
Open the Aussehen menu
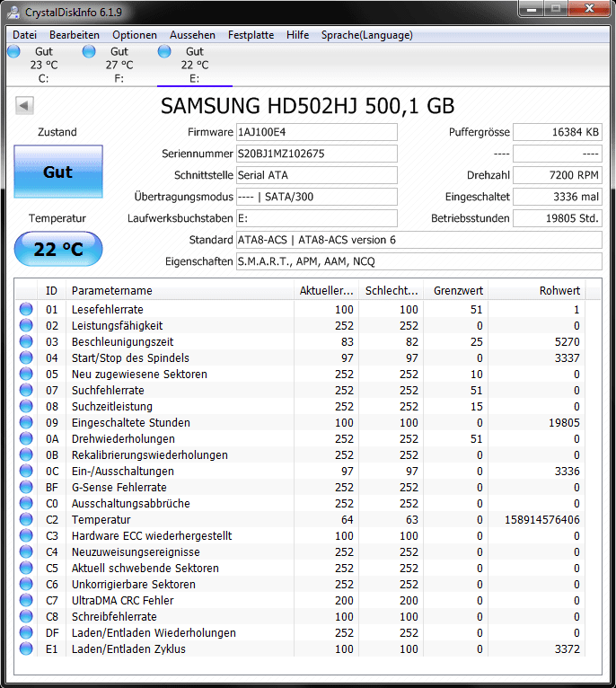192,35
